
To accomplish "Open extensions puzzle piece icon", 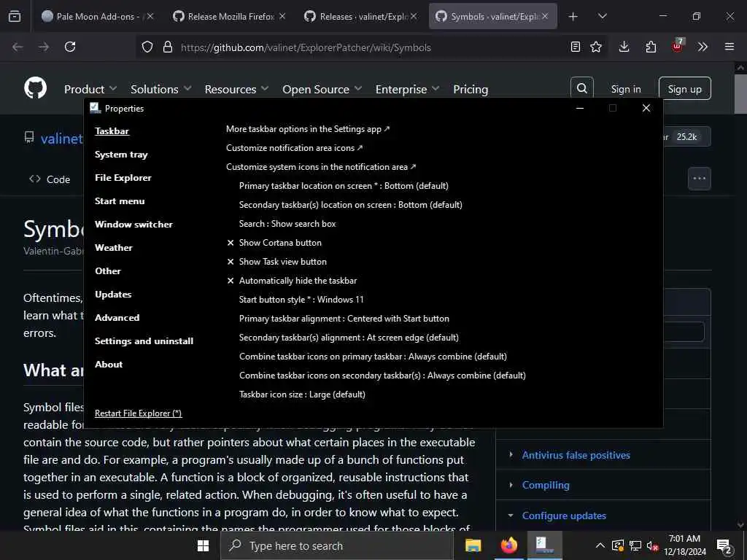I will pos(651,47).
